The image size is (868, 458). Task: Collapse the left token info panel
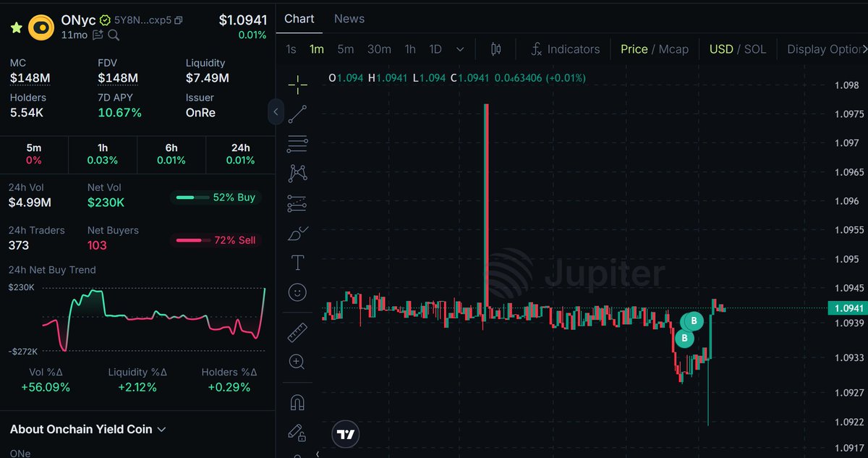pos(276,112)
